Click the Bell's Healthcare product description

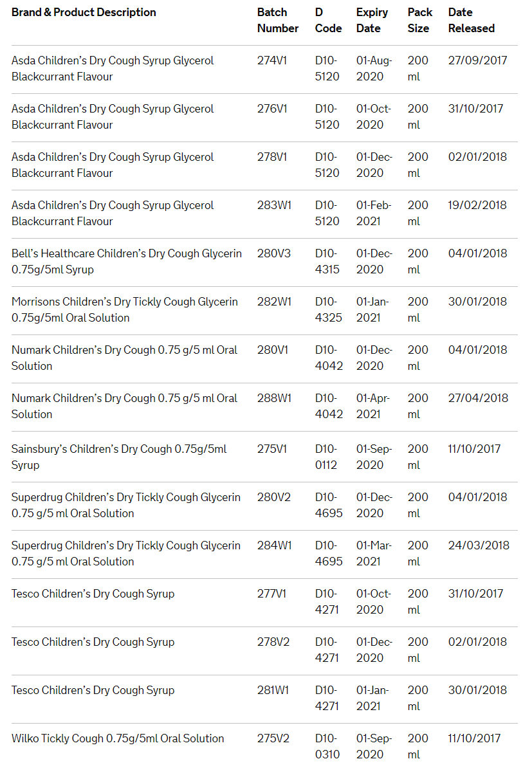point(127,261)
